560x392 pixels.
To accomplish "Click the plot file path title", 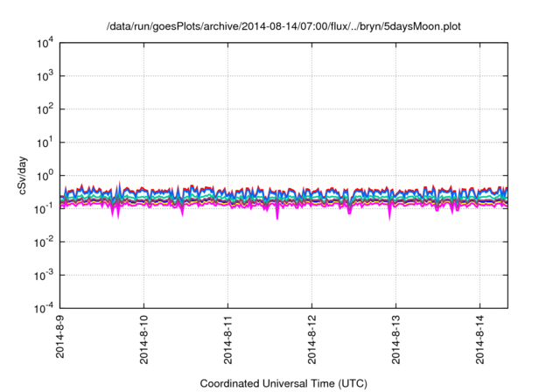I will [283, 26].
